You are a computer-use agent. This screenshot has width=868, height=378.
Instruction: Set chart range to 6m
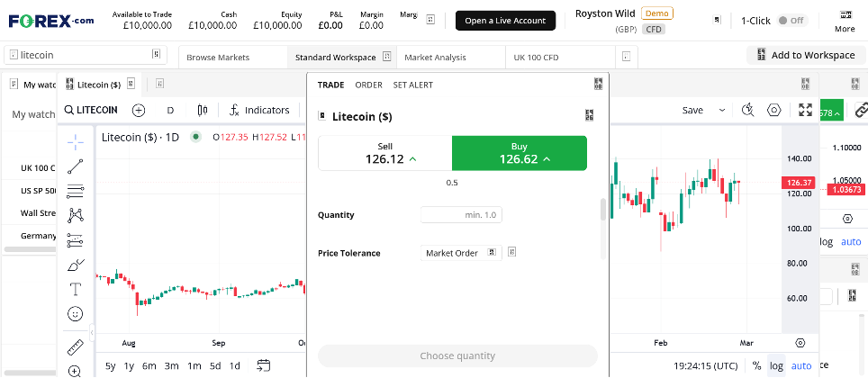[149, 365]
